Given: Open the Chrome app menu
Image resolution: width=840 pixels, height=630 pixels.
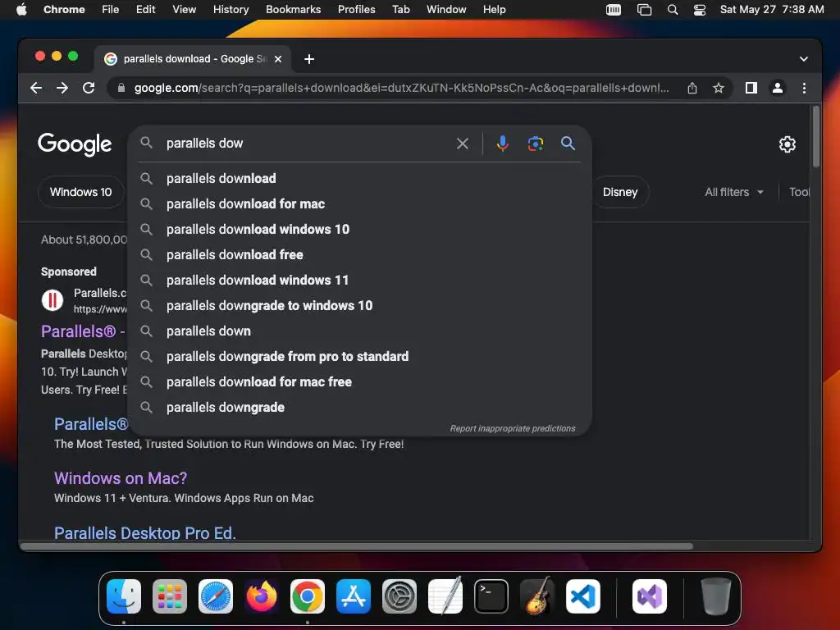Looking at the screenshot, I should pos(64,10).
